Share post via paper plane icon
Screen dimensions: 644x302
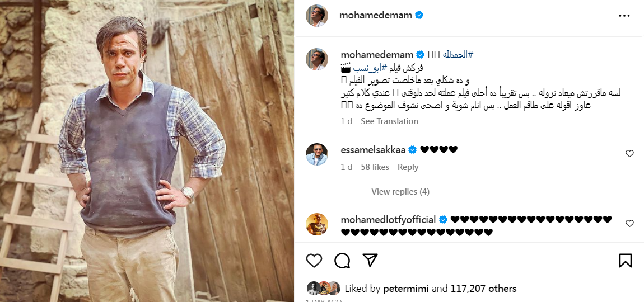pos(370,260)
